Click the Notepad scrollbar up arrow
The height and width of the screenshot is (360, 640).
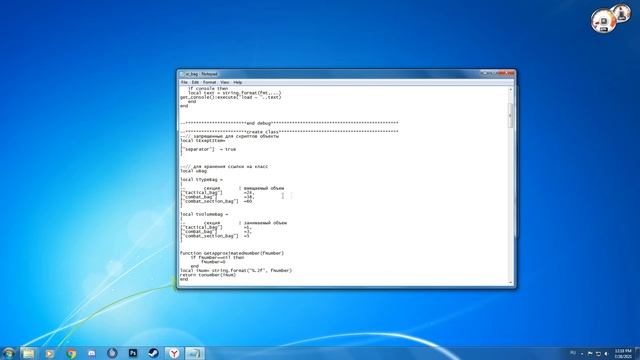click(x=510, y=89)
